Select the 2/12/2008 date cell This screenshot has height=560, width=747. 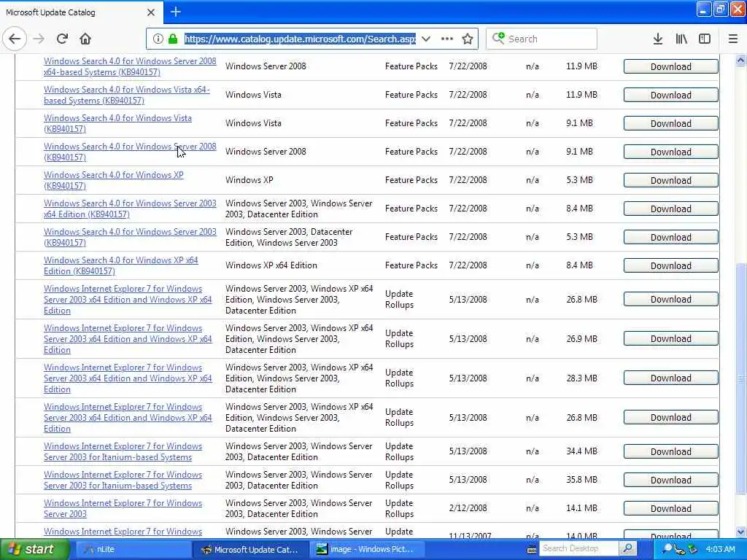(468, 508)
